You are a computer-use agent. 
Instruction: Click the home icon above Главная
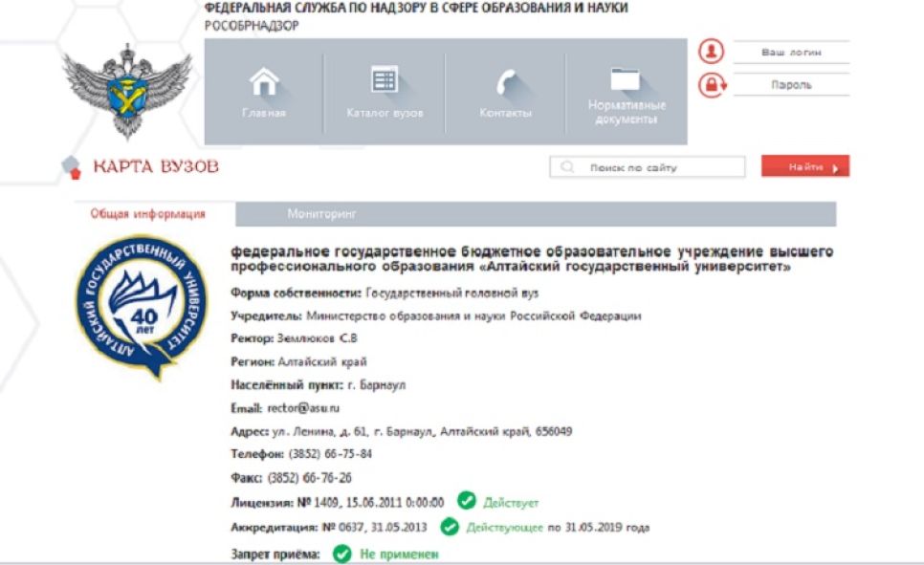tap(264, 81)
